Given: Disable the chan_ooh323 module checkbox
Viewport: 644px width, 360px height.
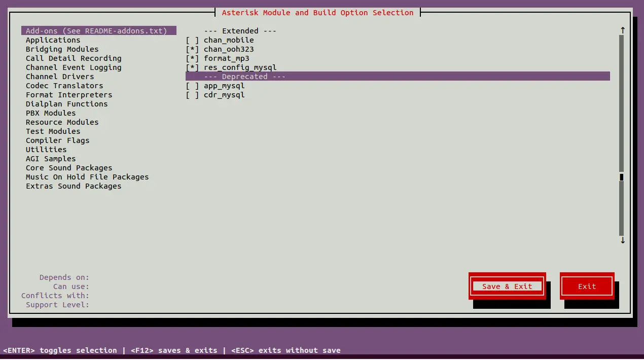Looking at the screenshot, I should click(x=192, y=49).
